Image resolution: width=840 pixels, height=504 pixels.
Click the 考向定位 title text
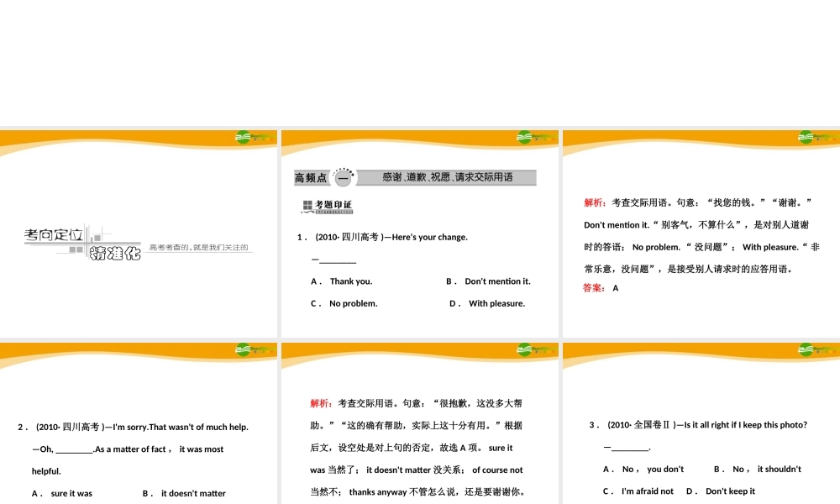54,234
